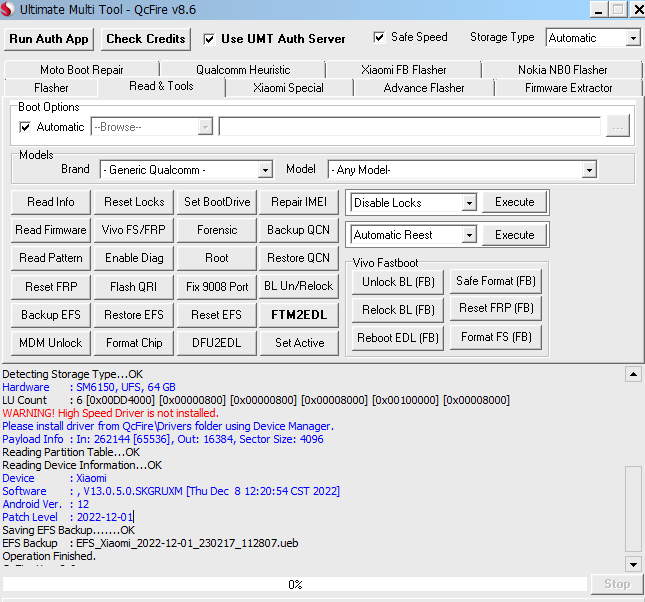The image size is (645, 602).
Task: Click Reset FRP (FB) button
Action: coord(496,308)
